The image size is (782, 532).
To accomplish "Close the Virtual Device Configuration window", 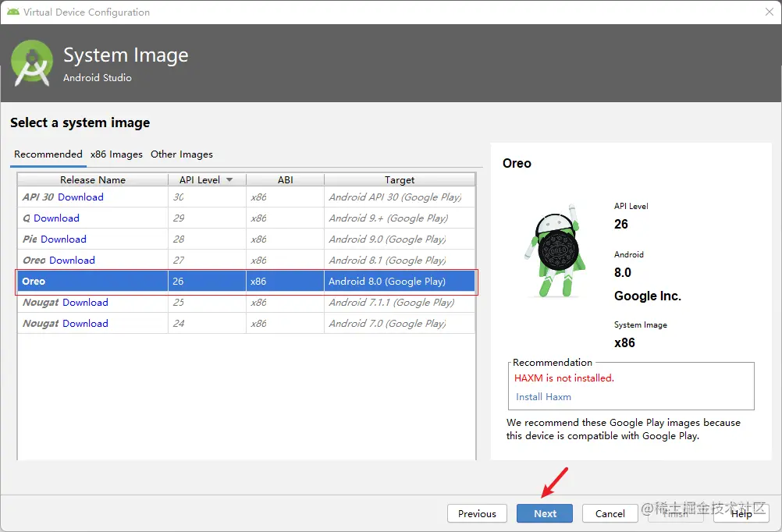I will tap(769, 12).
